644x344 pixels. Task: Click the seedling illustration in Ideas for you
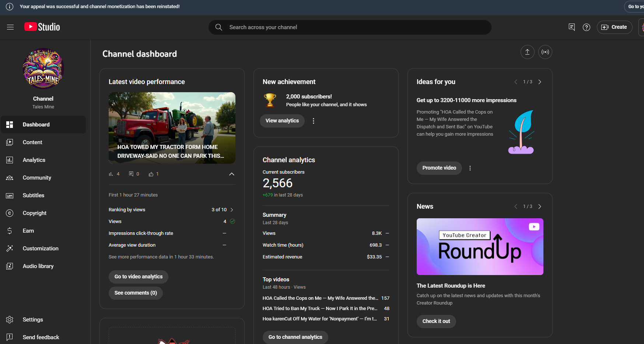(x=521, y=132)
